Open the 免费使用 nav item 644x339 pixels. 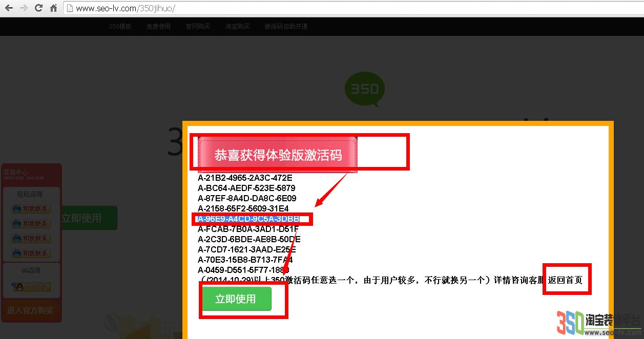coord(158,27)
